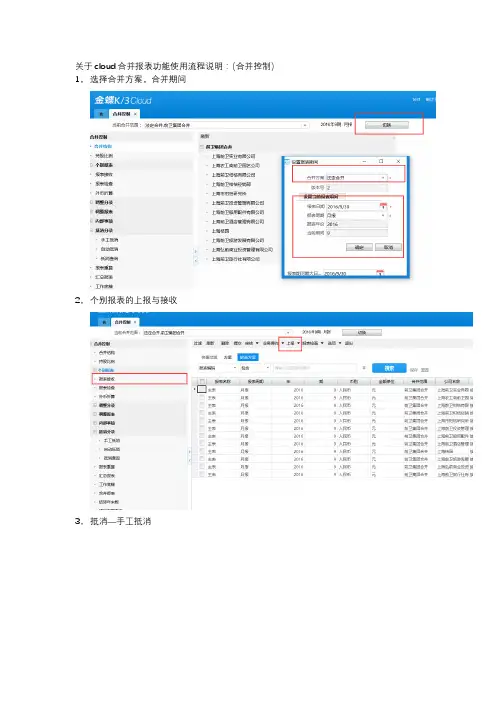This screenshot has height=702, width=496.
Task: Open the home tab in step 1 screenshot
Action: 101,114
